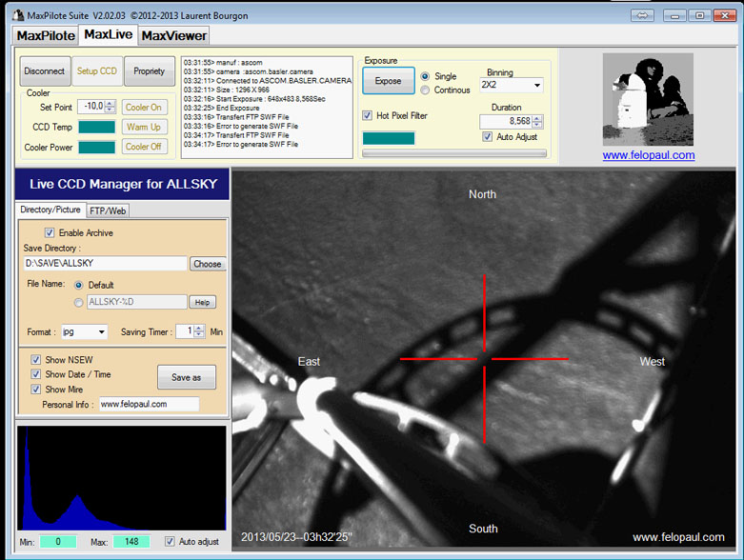The height and width of the screenshot is (560, 744).
Task: Open the observatory logo thumbnail
Action: pyautogui.click(x=648, y=99)
